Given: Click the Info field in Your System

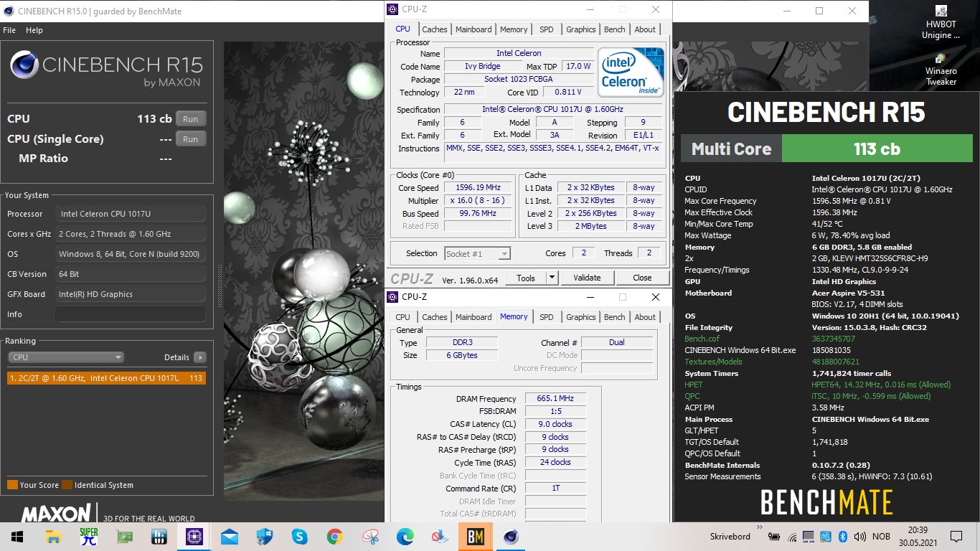Looking at the screenshot, I should pyautogui.click(x=131, y=314).
